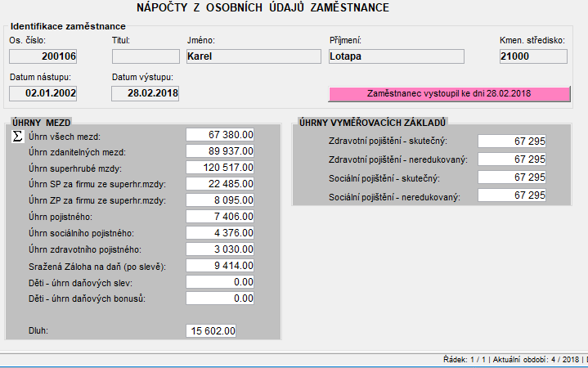The image size is (588, 368).
Task: Click the sigma sum icon
Action: (17, 137)
